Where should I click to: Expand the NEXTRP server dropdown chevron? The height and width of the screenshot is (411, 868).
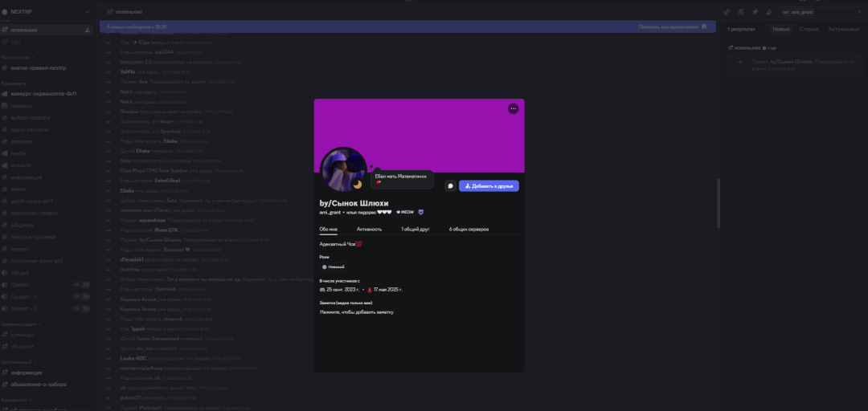(87, 11)
